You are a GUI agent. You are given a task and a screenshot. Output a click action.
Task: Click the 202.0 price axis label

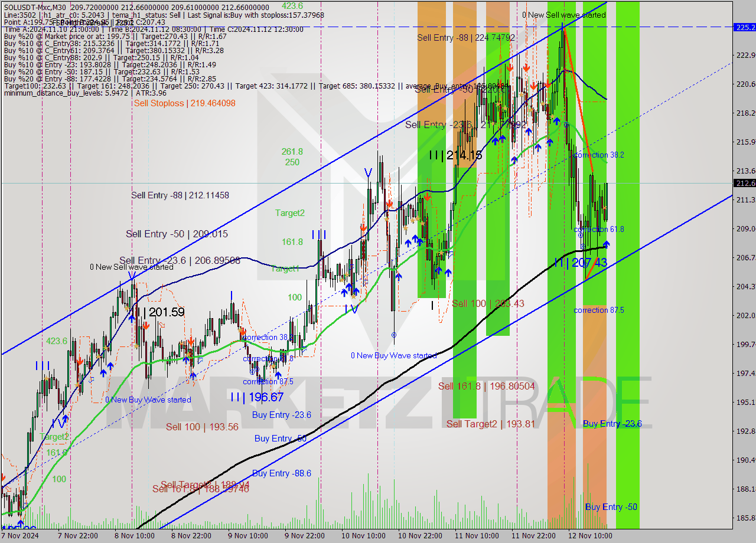(745, 316)
